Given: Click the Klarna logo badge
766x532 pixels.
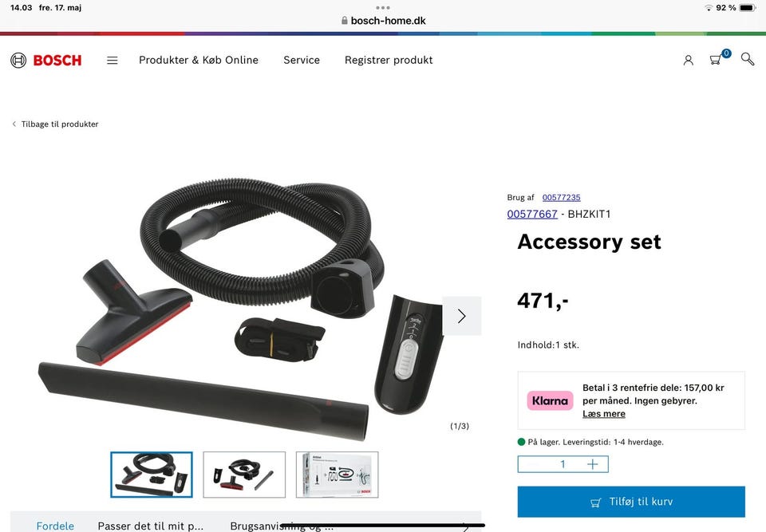Looking at the screenshot, I should pyautogui.click(x=550, y=400).
